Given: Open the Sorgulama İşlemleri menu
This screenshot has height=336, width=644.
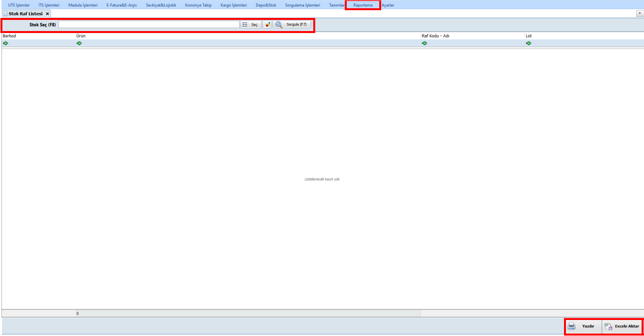Looking at the screenshot, I should [x=303, y=5].
